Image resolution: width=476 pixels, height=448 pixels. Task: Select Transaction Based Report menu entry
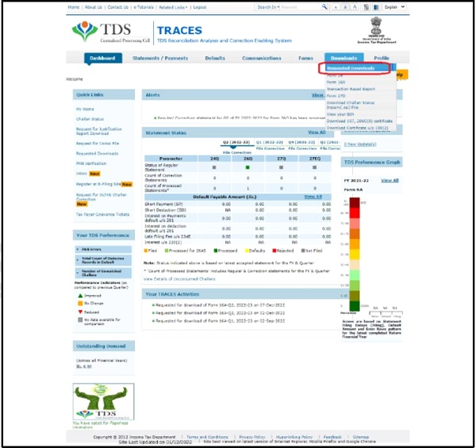click(351, 89)
